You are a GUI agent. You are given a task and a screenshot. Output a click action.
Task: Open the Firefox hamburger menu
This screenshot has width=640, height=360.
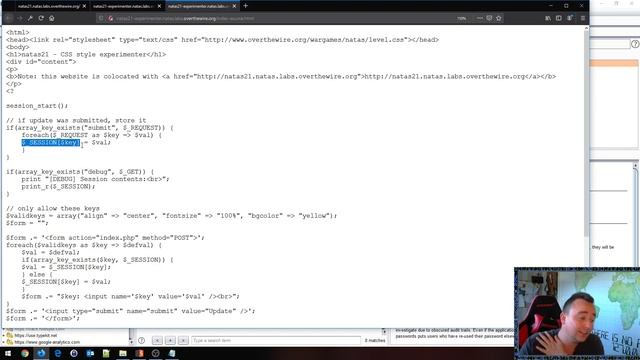click(583, 18)
